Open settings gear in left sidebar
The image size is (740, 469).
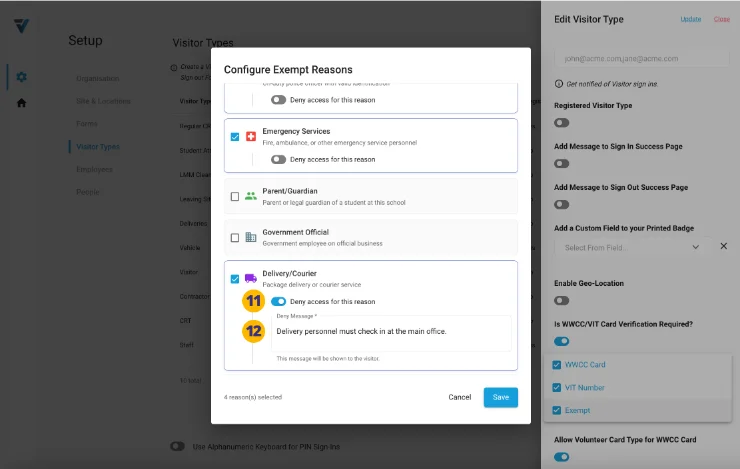(21, 77)
